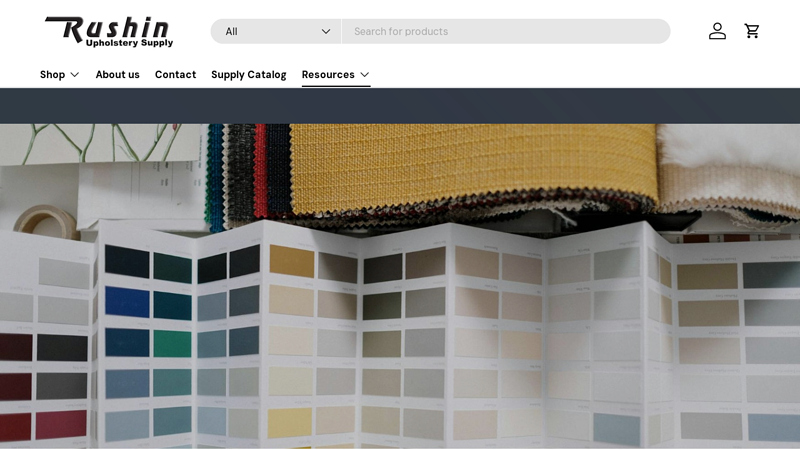Open the shopping cart icon
Image resolution: width=800 pixels, height=450 pixels.
click(752, 31)
